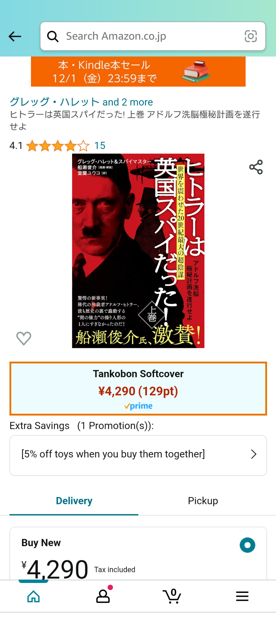Go to Home tab icon
This screenshot has height=644, width=276.
(x=34, y=596)
